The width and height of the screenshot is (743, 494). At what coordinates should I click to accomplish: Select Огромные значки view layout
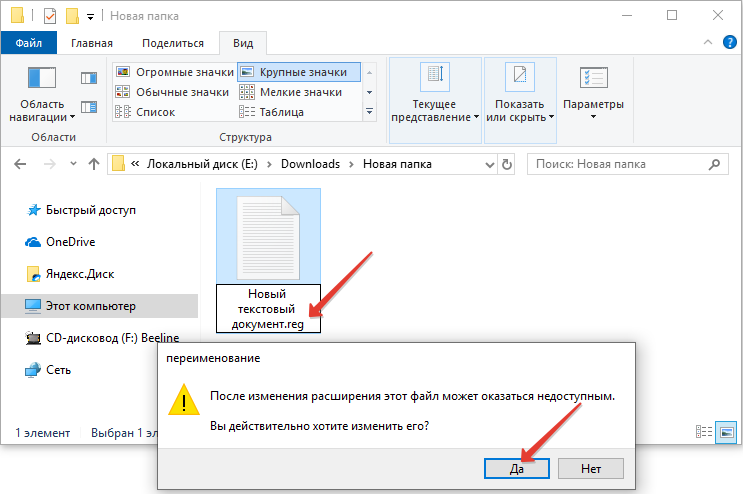tap(174, 72)
